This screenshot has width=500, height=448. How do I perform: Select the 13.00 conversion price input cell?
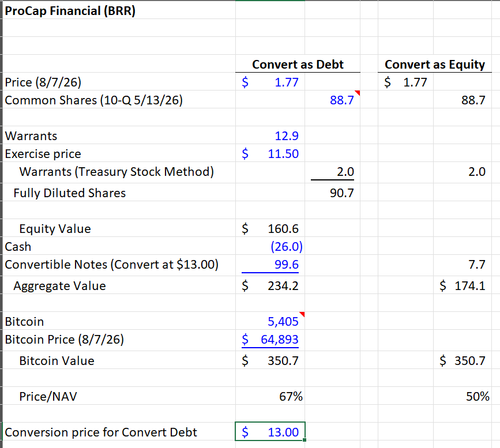point(270,432)
